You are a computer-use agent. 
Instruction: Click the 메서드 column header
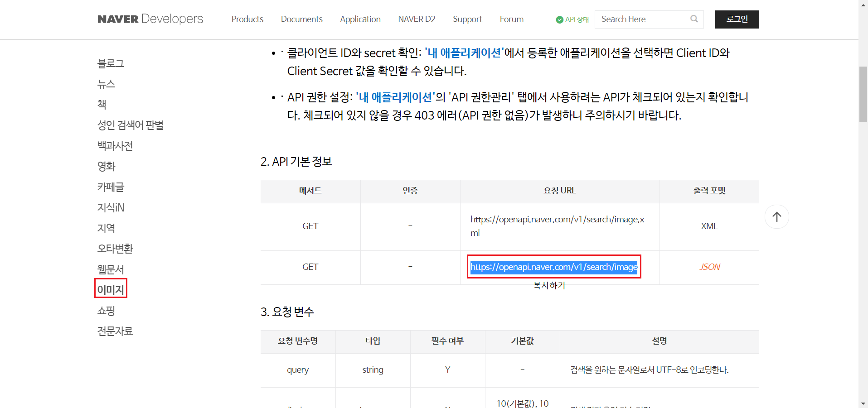310,191
